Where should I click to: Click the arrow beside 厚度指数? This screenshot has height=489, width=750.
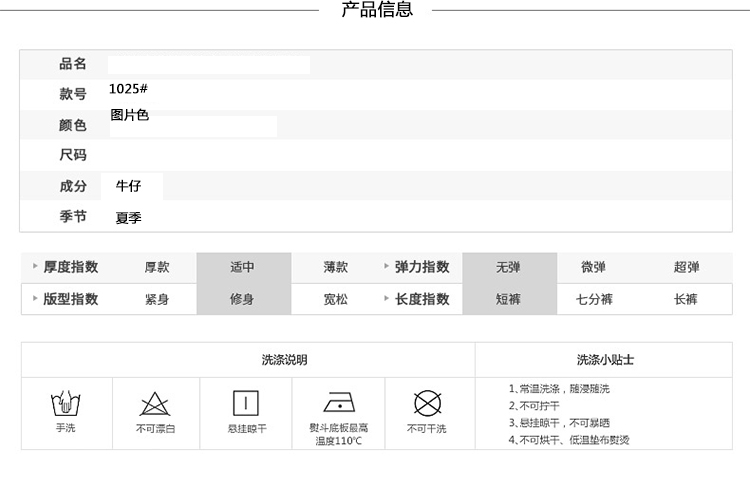click(35, 267)
